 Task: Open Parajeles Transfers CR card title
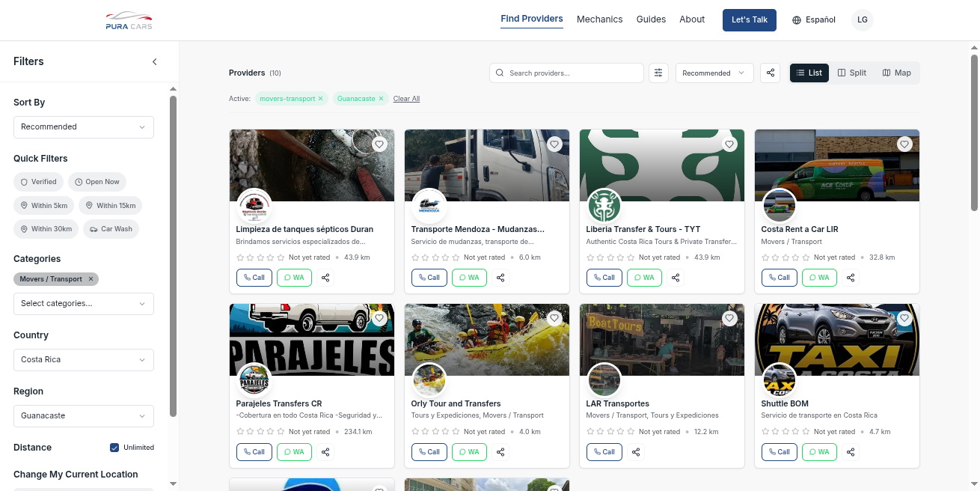pyautogui.click(x=279, y=403)
